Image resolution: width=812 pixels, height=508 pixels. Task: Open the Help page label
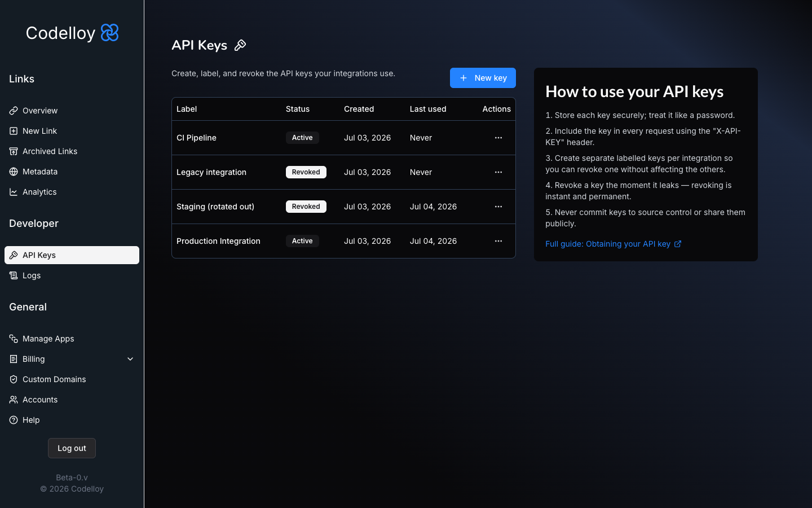pos(31,420)
